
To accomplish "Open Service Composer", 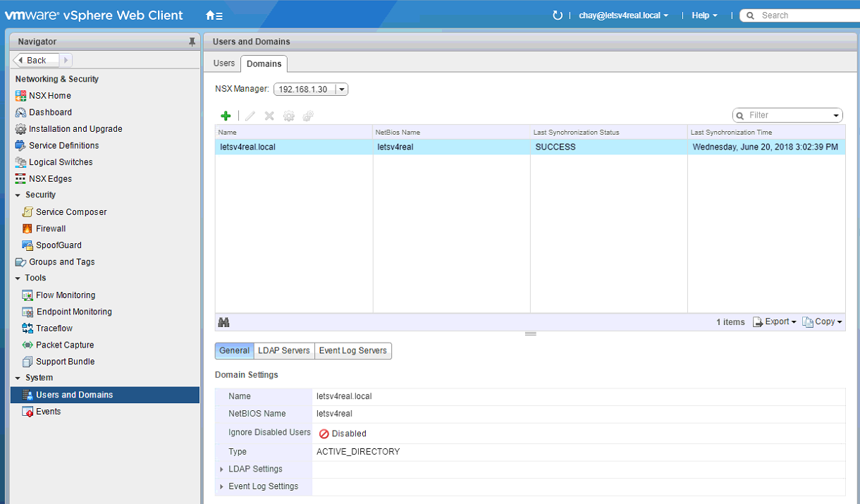I will pos(71,212).
